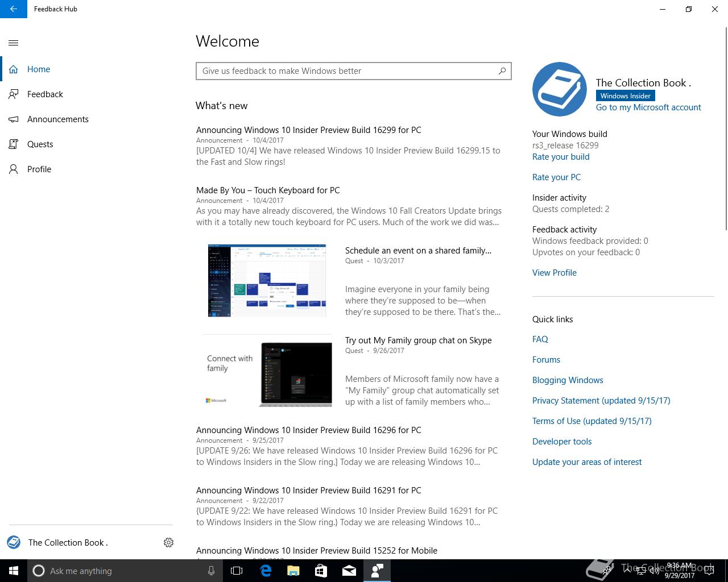Click the small book avatar at the sidebar bottom
The image size is (728, 582).
point(14,542)
